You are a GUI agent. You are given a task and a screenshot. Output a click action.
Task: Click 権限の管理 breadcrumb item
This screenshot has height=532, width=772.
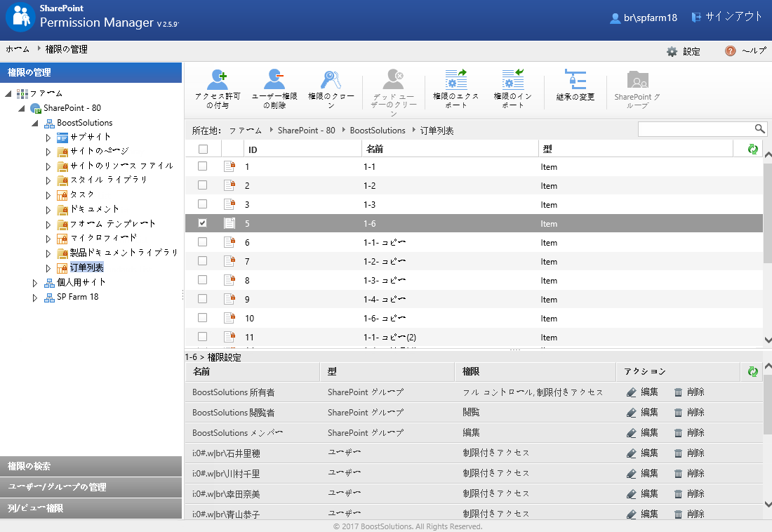[x=67, y=49]
